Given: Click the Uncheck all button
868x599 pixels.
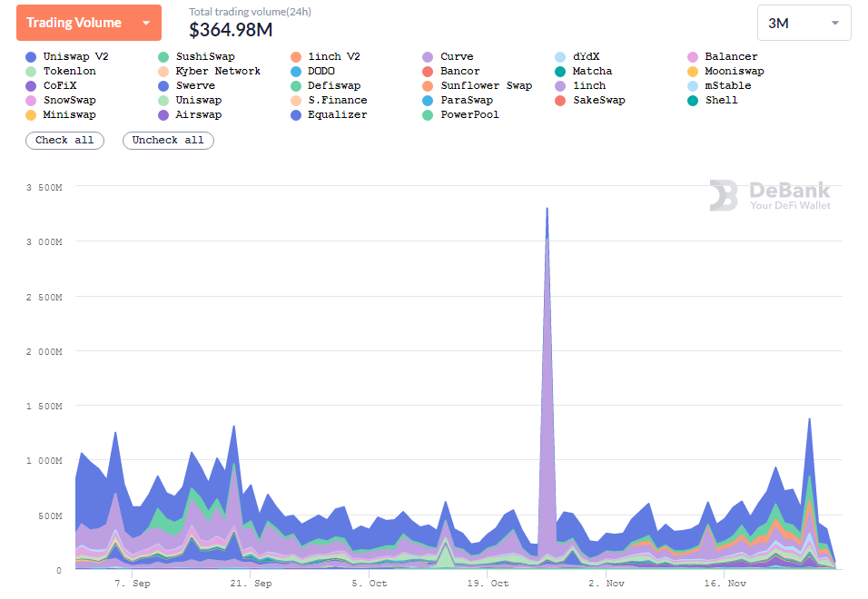Looking at the screenshot, I should 168,141.
